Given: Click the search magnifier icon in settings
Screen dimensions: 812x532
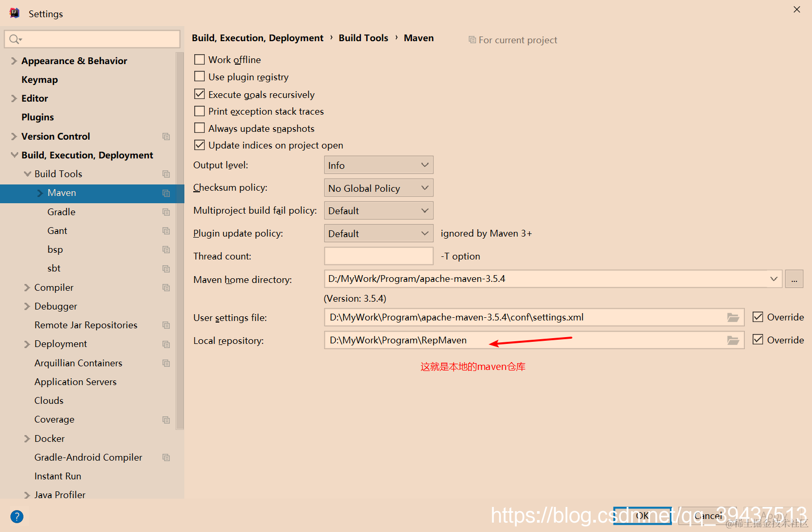Looking at the screenshot, I should [15, 39].
